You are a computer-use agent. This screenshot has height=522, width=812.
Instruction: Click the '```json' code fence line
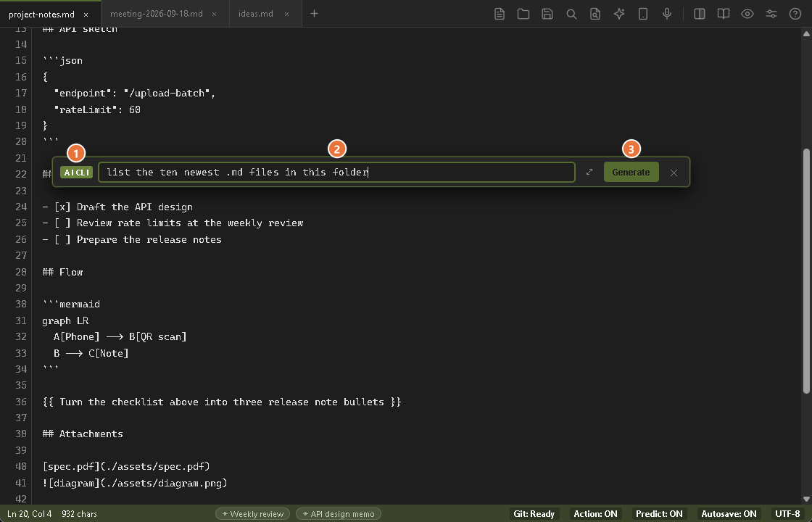click(x=62, y=61)
